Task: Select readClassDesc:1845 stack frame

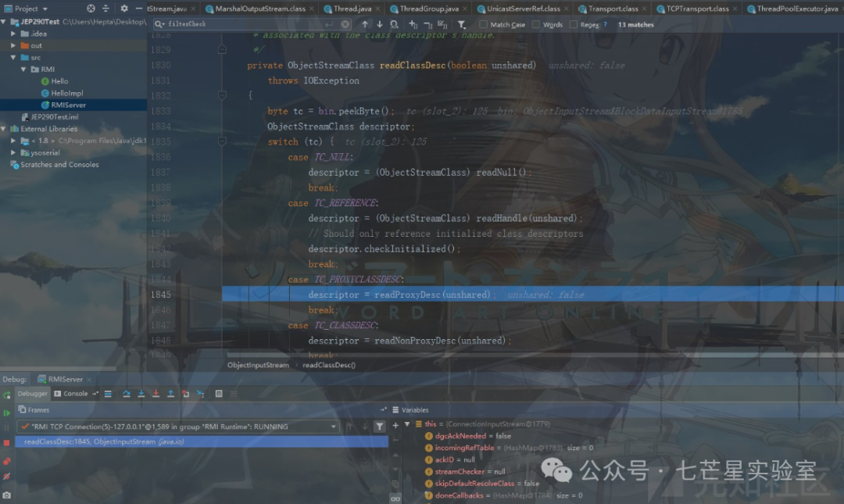Action: pos(202,441)
